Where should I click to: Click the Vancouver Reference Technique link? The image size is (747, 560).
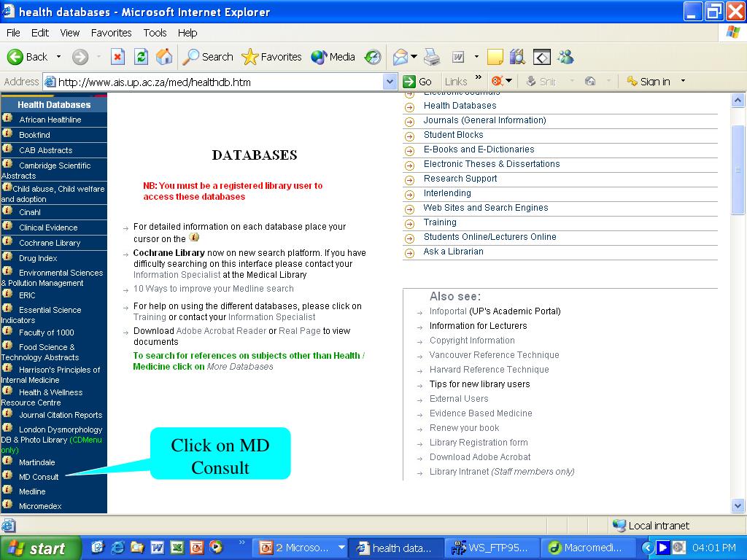494,355
